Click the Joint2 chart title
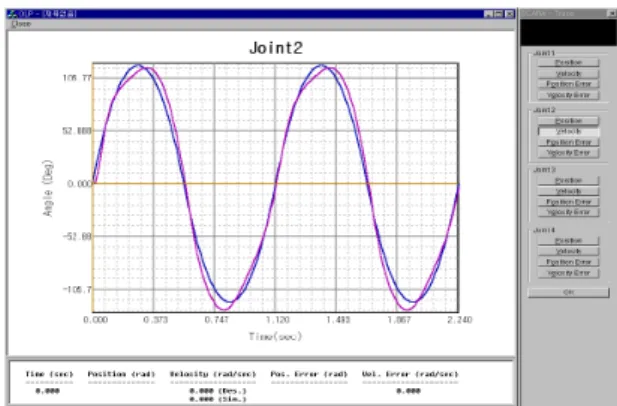Screen dimensions: 617x406 pyautogui.click(x=276, y=48)
